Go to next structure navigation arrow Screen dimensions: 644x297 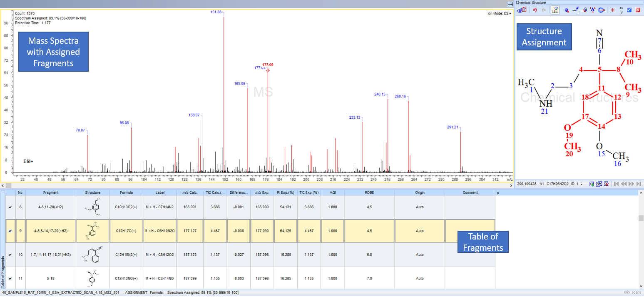pyautogui.click(x=631, y=184)
